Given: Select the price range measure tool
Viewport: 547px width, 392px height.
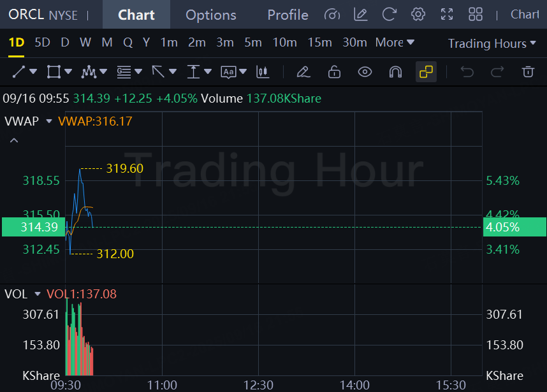Looking at the screenshot, I should (x=193, y=72).
